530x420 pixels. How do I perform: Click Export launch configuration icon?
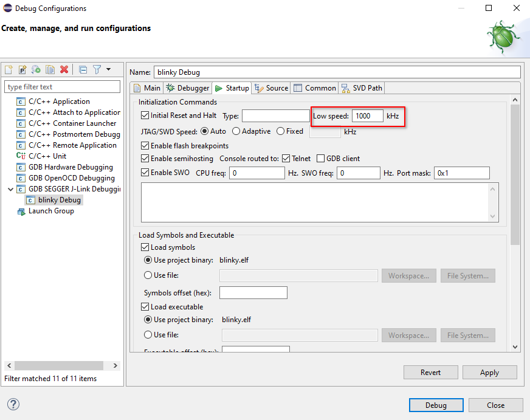36,70
